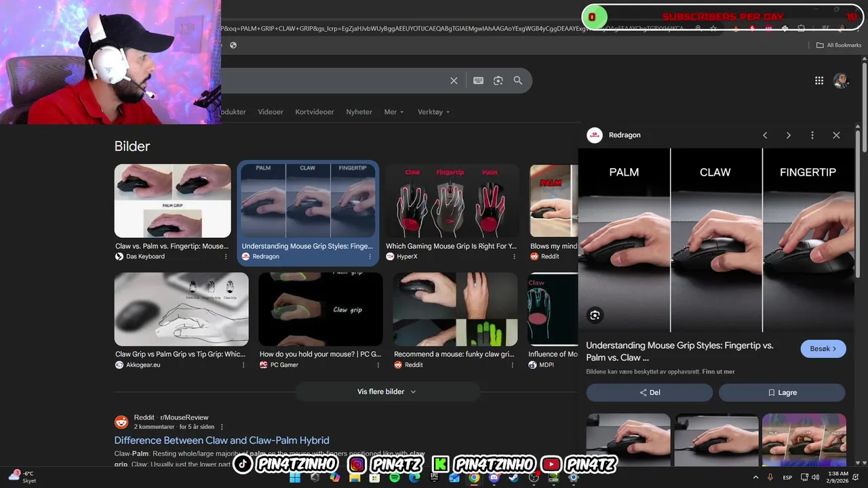Screen dimensions: 868x488
Task: Click the Redragon logo in panel header
Action: [595, 136]
